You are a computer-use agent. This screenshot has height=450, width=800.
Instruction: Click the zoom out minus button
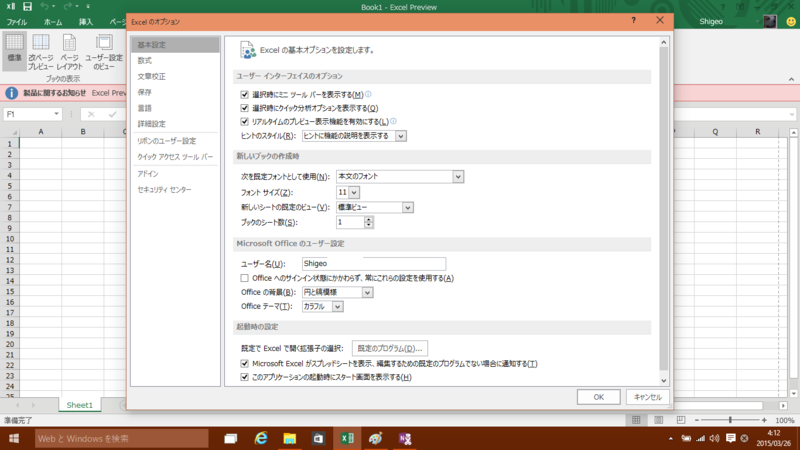tap(697, 420)
